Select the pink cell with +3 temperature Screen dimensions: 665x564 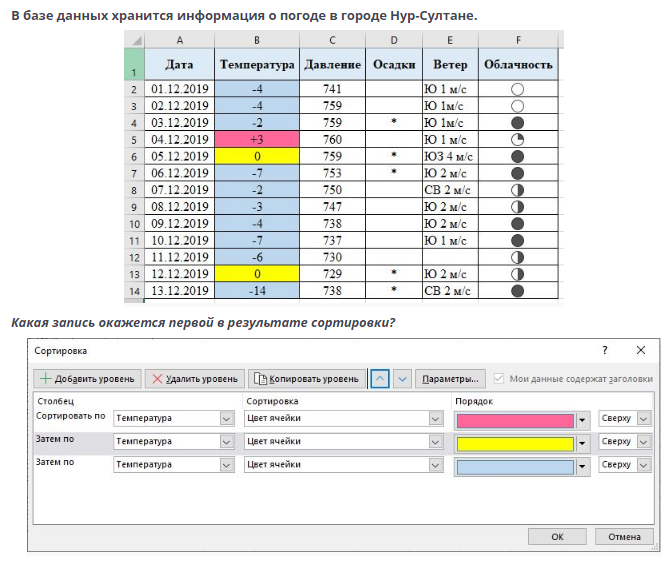[x=257, y=139]
